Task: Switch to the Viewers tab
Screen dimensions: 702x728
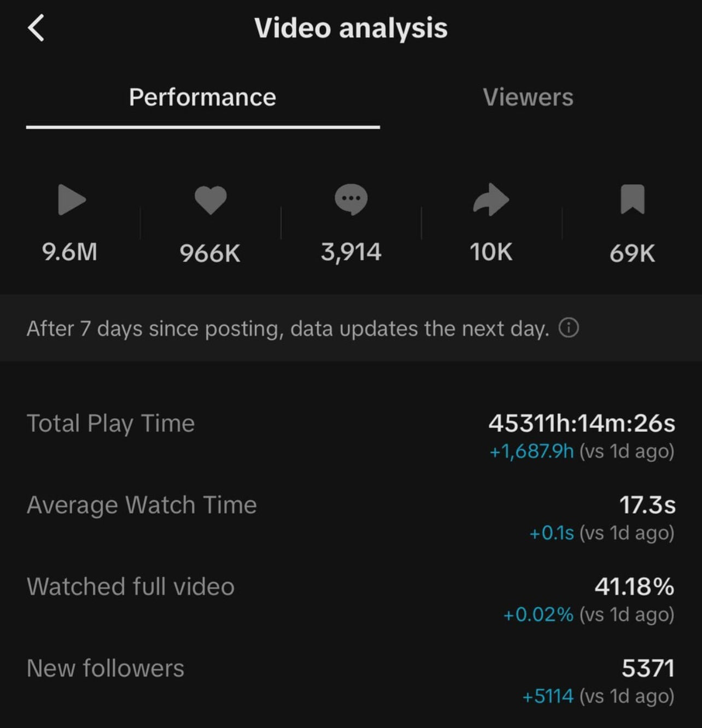Action: (x=528, y=97)
